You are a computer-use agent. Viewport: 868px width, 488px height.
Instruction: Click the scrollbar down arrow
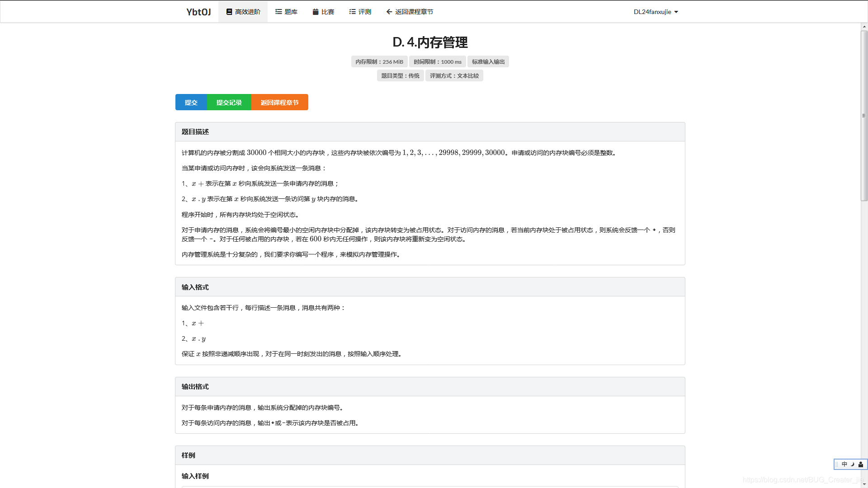click(x=864, y=485)
